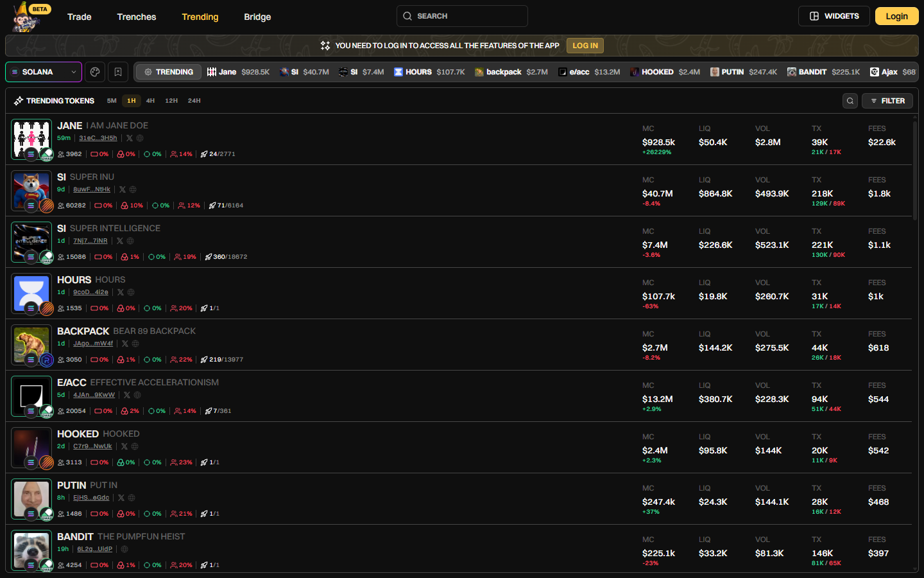Open the website globe on BANDIT row
The image size is (924, 578).
124,549
